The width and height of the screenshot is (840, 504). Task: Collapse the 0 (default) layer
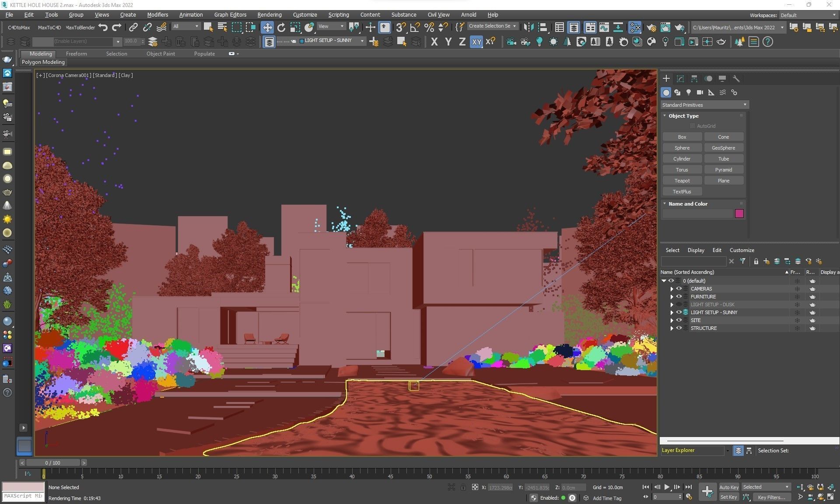click(664, 281)
